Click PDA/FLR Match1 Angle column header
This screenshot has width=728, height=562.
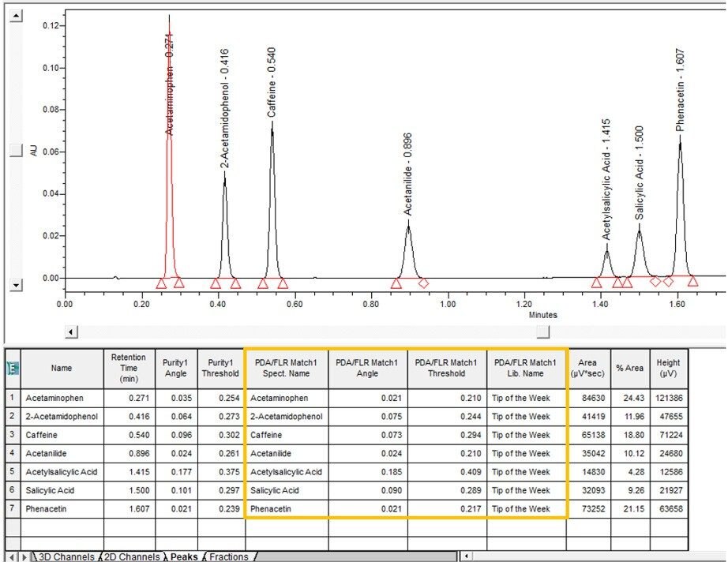[x=367, y=369]
